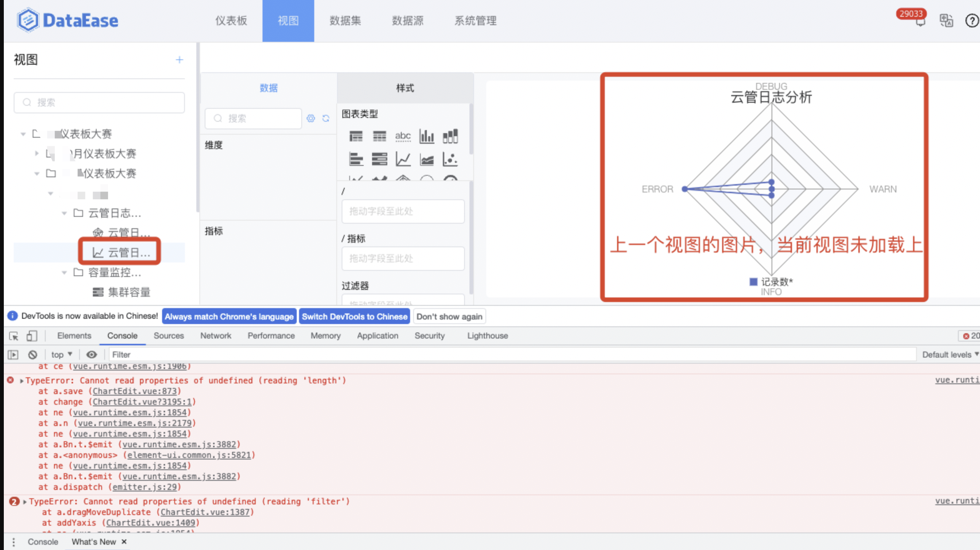This screenshot has height=550, width=980.
Task: Click the field settings gear icon
Action: [x=311, y=118]
